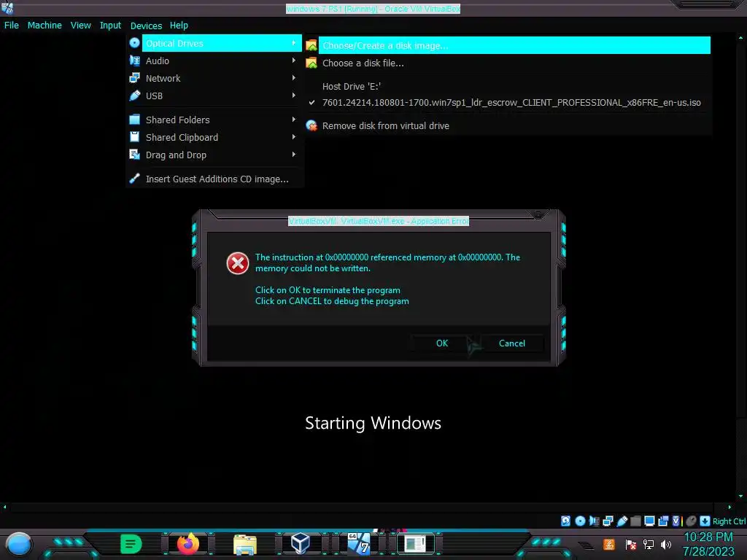Click the horizontal scrollbar left arrow
747x560 pixels.
tap(5, 507)
